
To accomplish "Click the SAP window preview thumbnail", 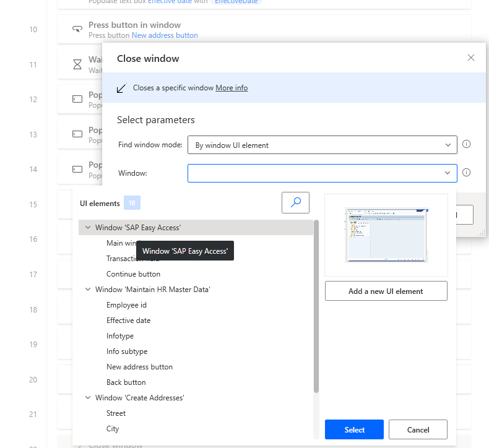I will pos(386,235).
